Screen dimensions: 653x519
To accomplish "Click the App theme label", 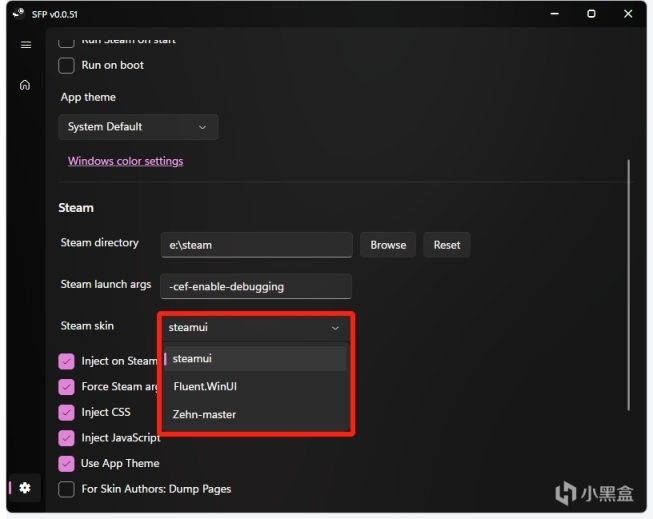I will pyautogui.click(x=88, y=97).
